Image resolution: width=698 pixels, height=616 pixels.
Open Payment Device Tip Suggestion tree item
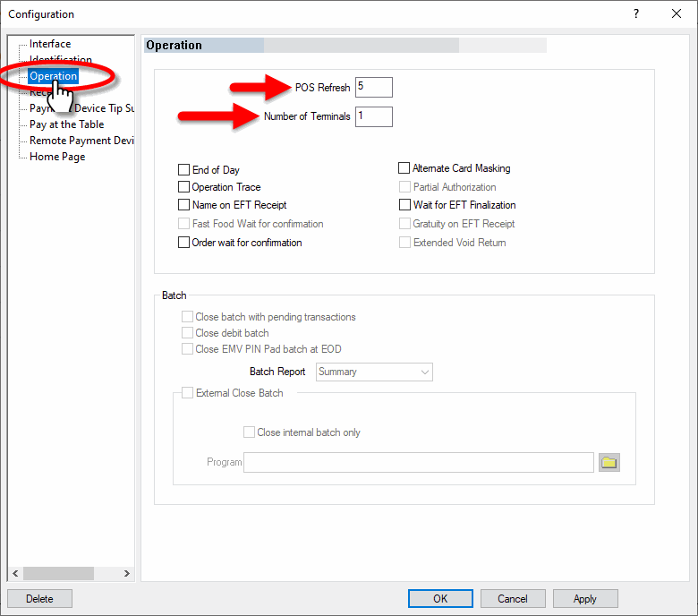click(81, 108)
